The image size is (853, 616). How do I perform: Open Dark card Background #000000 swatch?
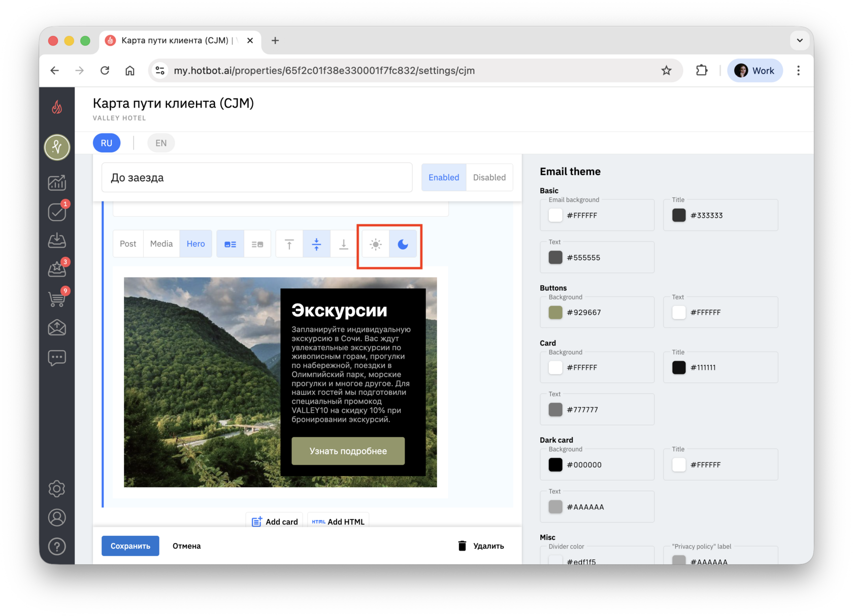point(555,464)
